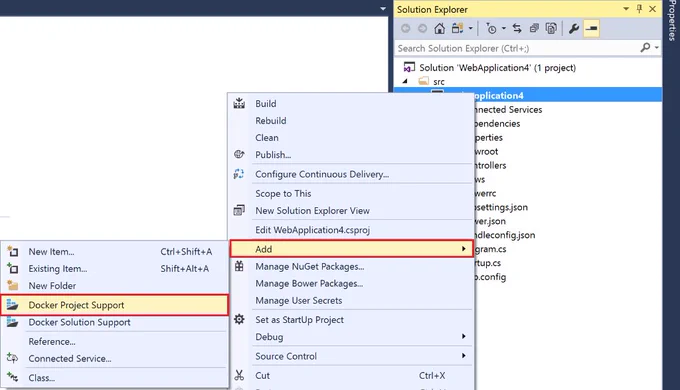Click Sync with Active Document arrows icon
Image resolution: width=680 pixels, height=390 pixels.
tap(517, 29)
